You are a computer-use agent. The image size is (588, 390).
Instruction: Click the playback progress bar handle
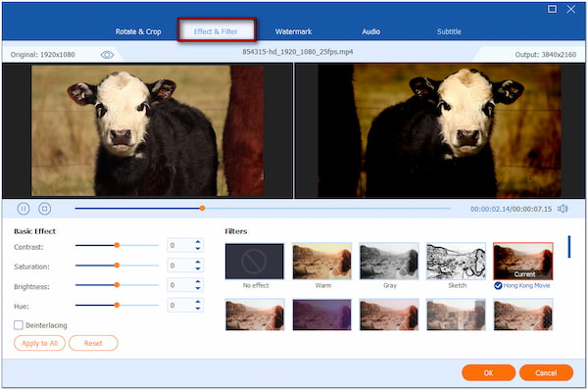pos(202,208)
